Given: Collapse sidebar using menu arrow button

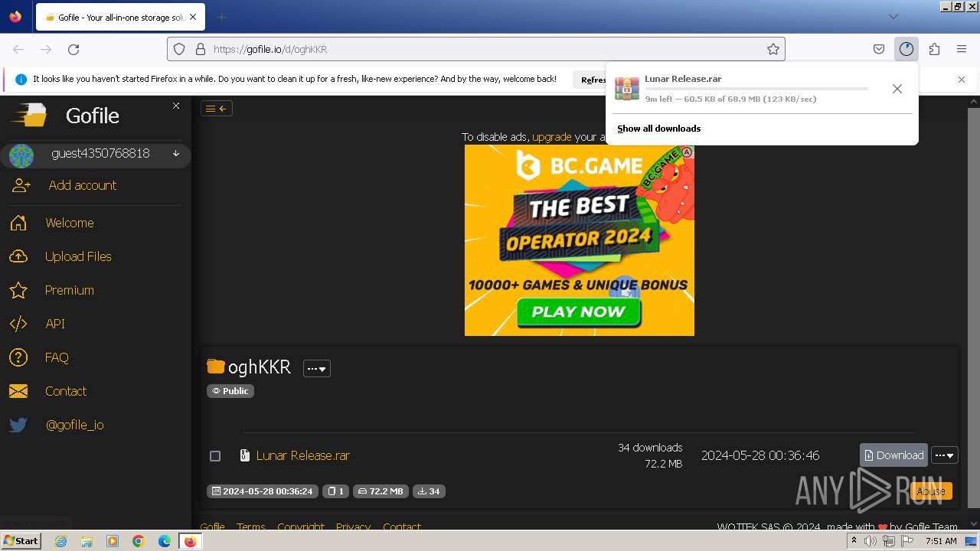Looking at the screenshot, I should pos(217,109).
